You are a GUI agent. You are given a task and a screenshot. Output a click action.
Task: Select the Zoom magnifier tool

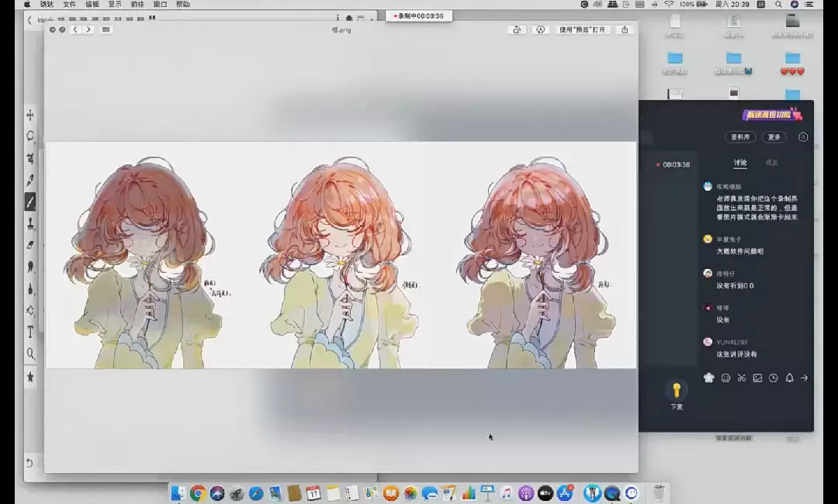[30, 354]
